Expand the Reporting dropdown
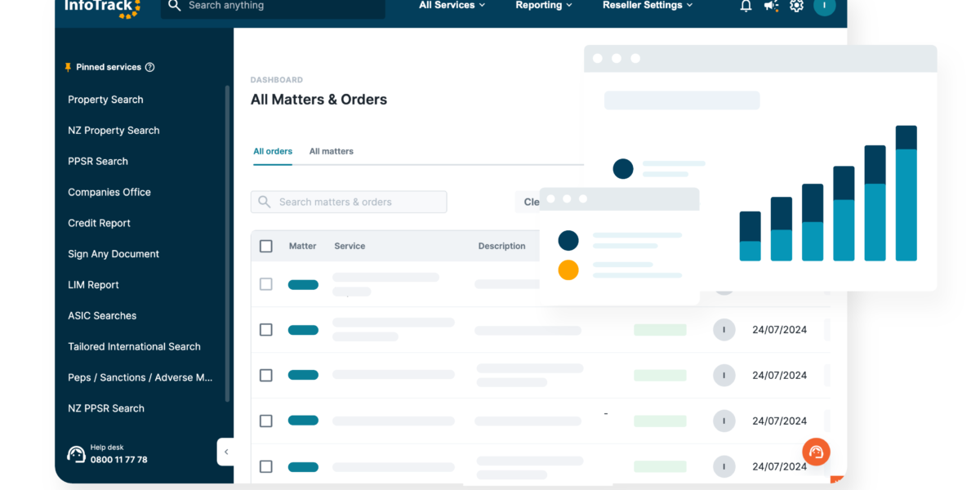Image resolution: width=980 pixels, height=490 pixels. (x=544, y=5)
